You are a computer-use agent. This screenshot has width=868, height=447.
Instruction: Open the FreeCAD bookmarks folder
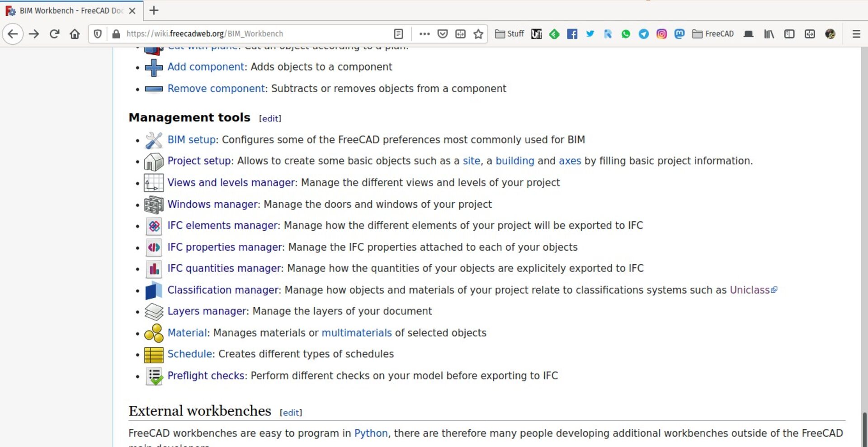pyautogui.click(x=713, y=34)
